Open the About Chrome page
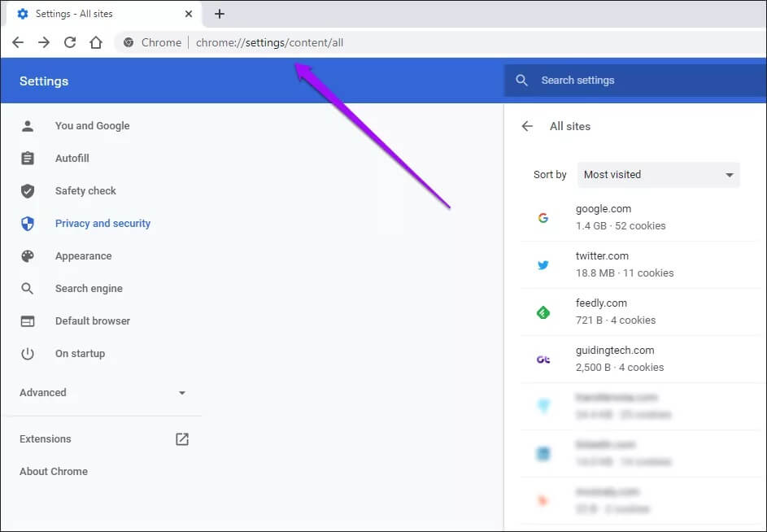767x532 pixels. pos(54,472)
